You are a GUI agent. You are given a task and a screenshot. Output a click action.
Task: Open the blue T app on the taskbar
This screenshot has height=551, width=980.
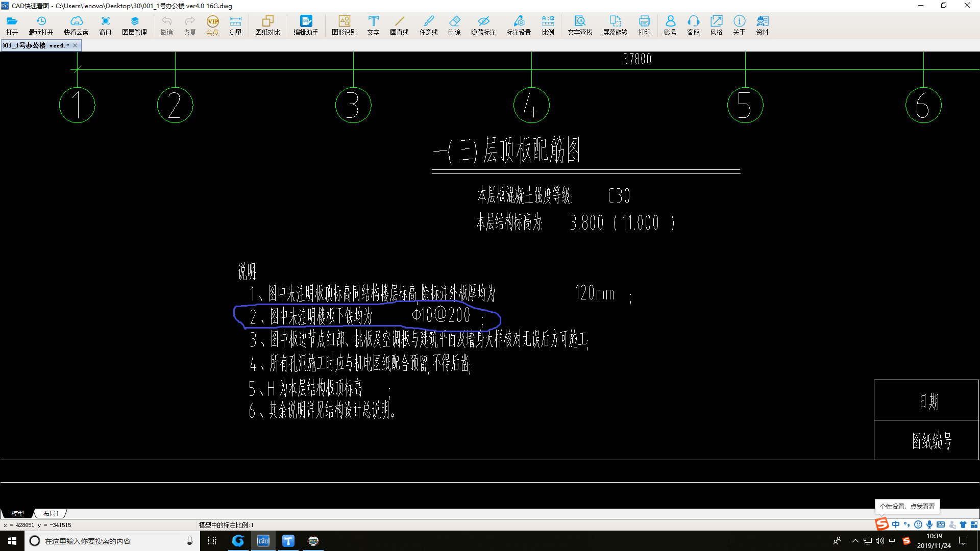(x=288, y=541)
